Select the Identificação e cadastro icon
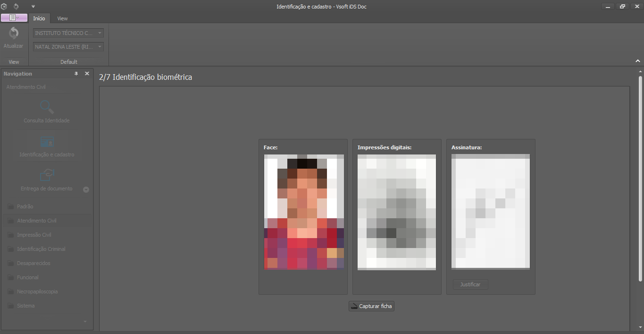 [x=47, y=141]
